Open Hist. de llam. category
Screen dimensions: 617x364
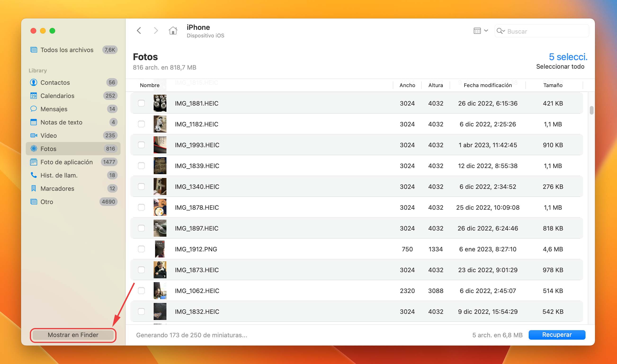[73, 175]
